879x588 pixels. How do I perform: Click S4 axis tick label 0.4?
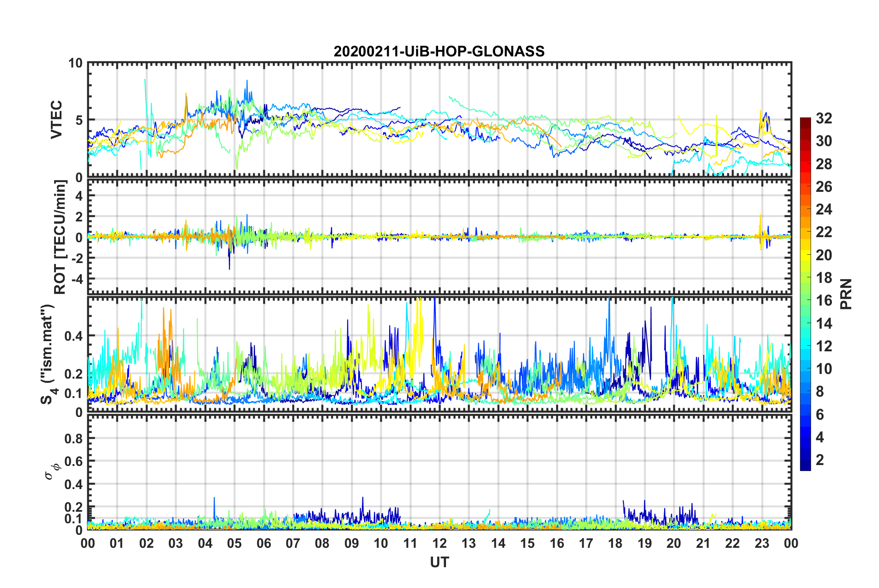click(73, 336)
